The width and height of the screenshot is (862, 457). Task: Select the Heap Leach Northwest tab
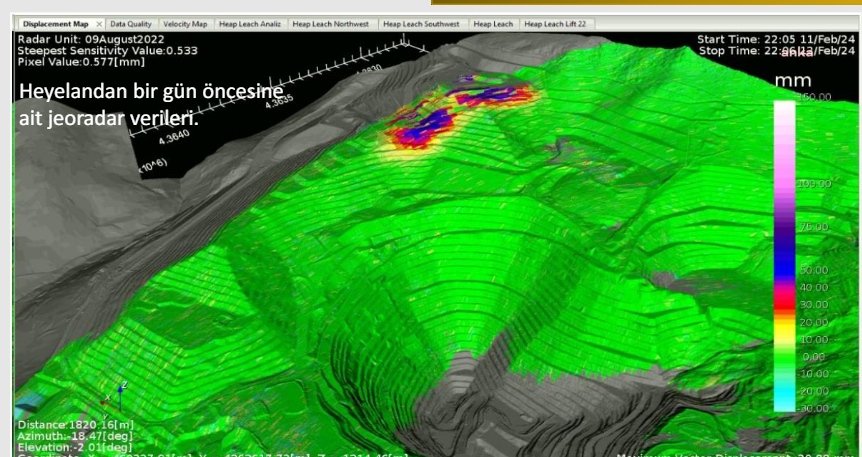pyautogui.click(x=332, y=23)
